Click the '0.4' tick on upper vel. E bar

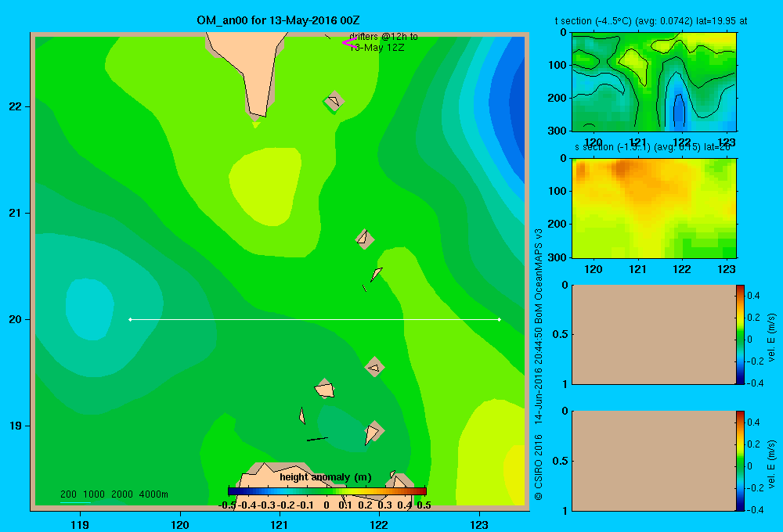(754, 296)
